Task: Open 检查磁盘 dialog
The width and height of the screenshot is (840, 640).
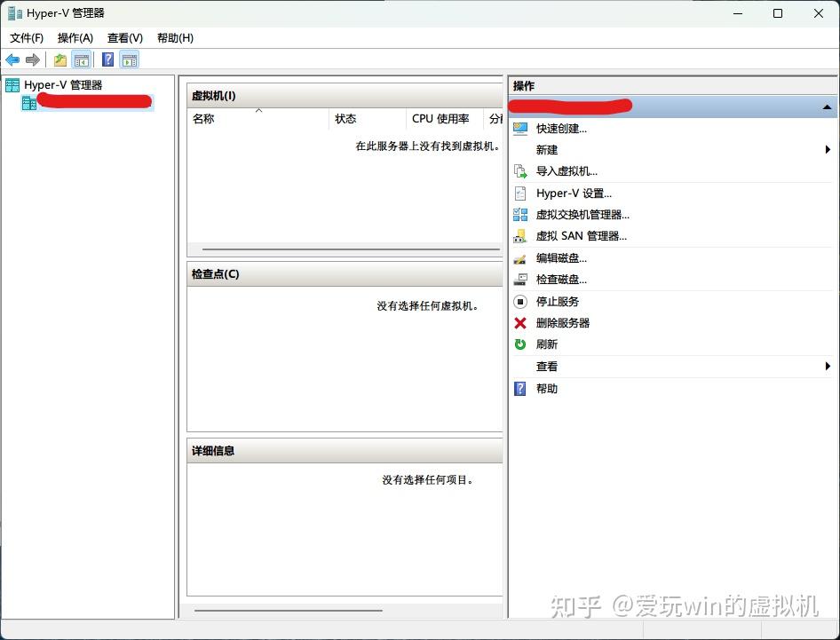Action: click(563, 280)
